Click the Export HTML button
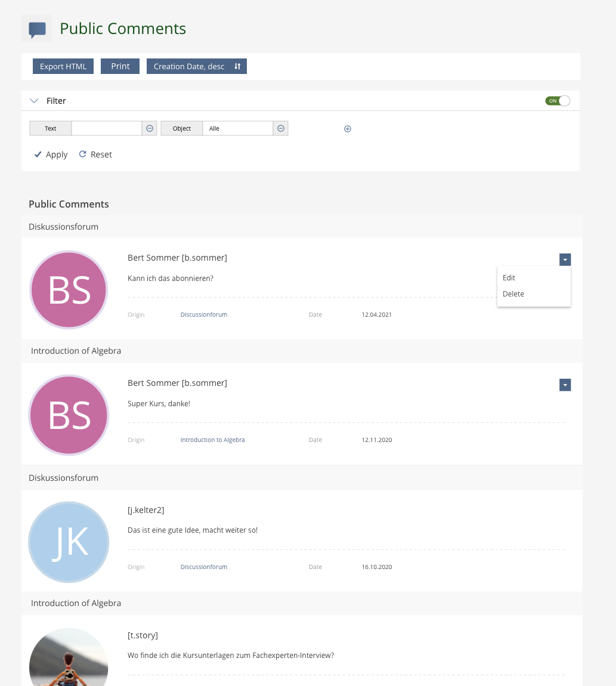616x686 pixels. point(63,66)
